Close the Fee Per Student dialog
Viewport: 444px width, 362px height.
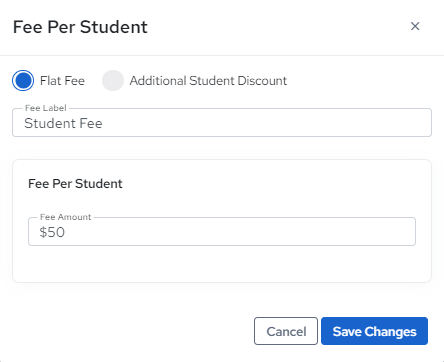click(415, 26)
